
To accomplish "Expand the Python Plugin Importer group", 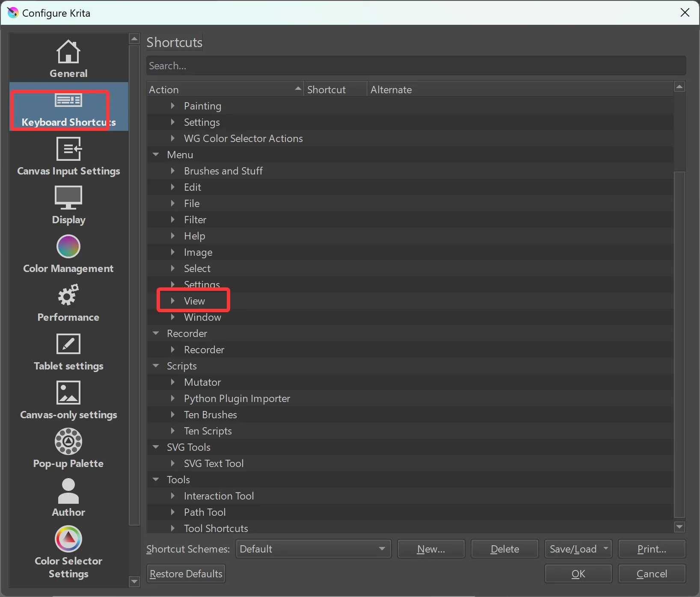I will click(172, 398).
